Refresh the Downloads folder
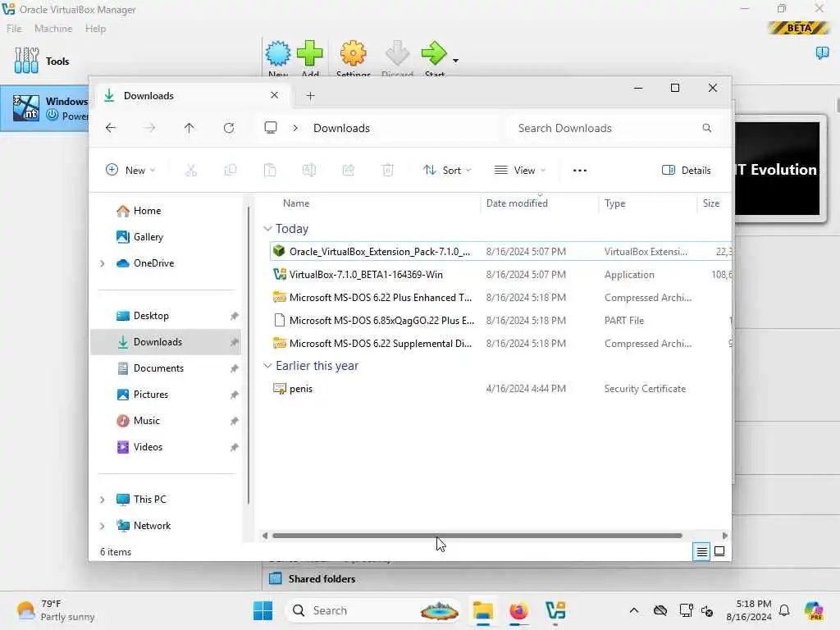Viewport: 840px width, 630px height. (x=229, y=128)
